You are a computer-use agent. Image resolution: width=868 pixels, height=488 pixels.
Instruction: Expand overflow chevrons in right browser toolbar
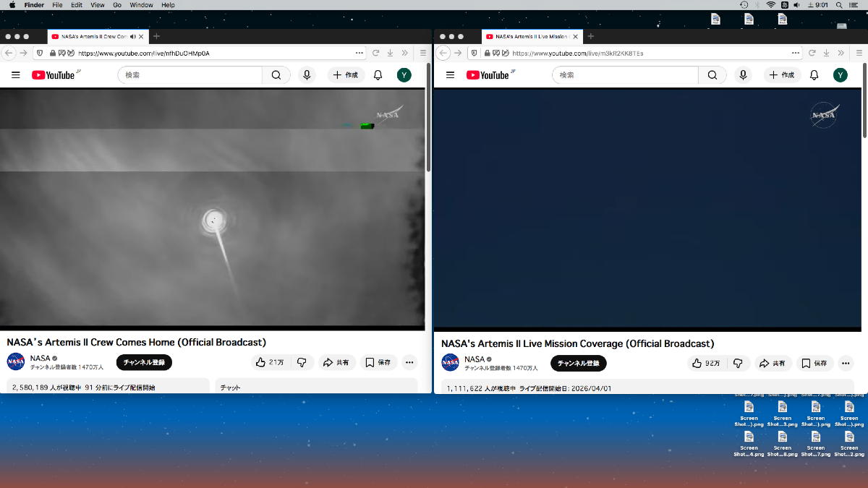pyautogui.click(x=841, y=53)
